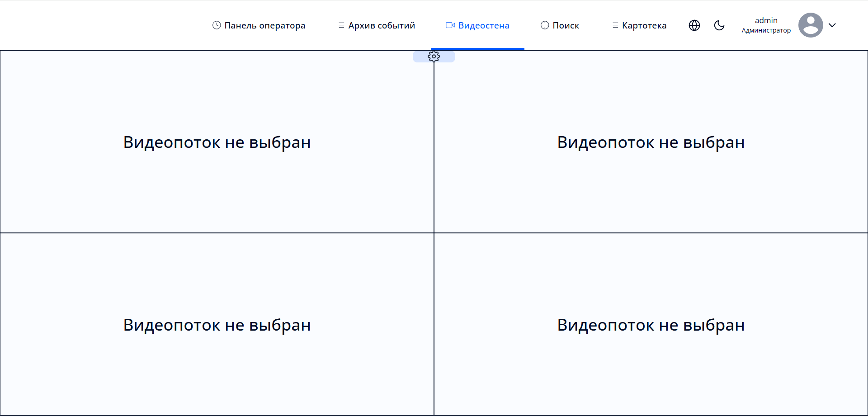
Task: Expand the video wall layout settings panel
Action: pyautogui.click(x=434, y=56)
